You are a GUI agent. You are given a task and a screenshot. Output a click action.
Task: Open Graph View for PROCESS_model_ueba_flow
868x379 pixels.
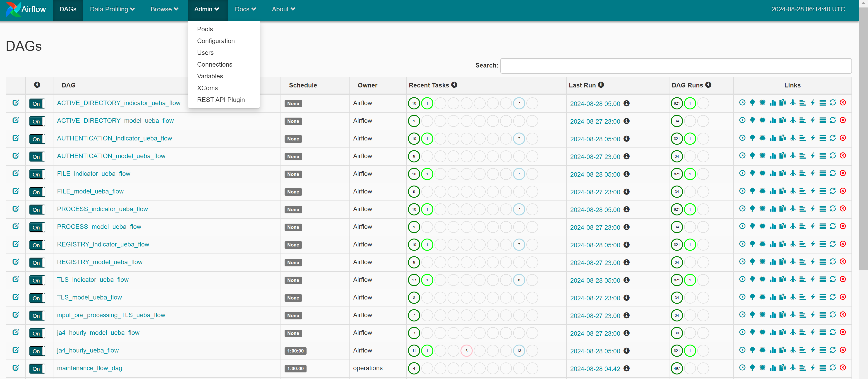762,226
